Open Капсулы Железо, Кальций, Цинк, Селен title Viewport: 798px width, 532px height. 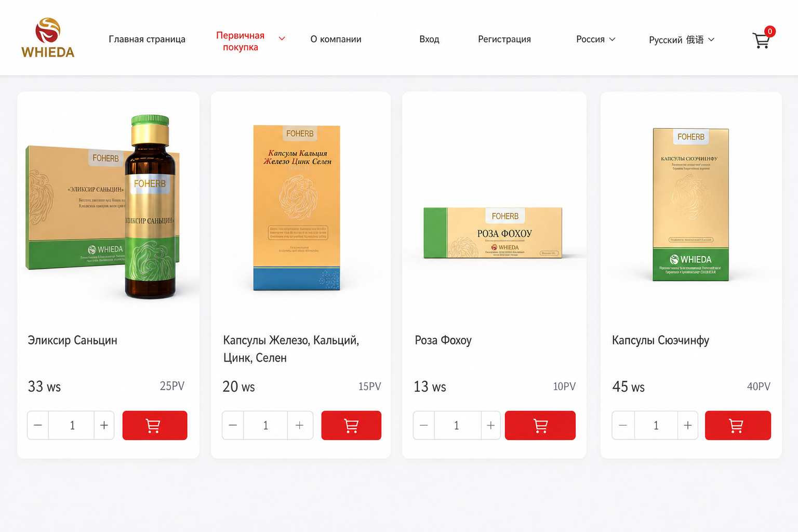click(x=291, y=349)
